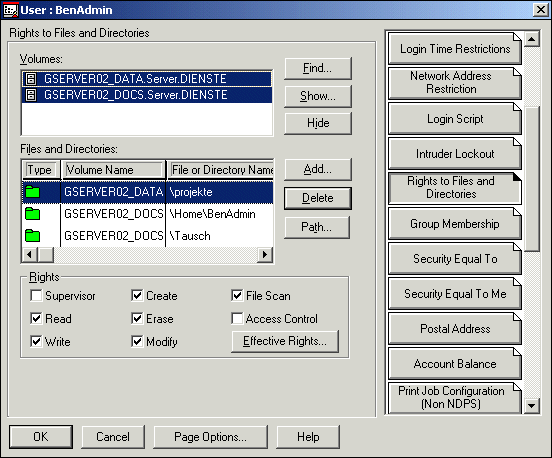Screen dimensions: 552x458
Task: Click right arrow of files list scrollbar
Action: pyautogui.click(x=265, y=254)
